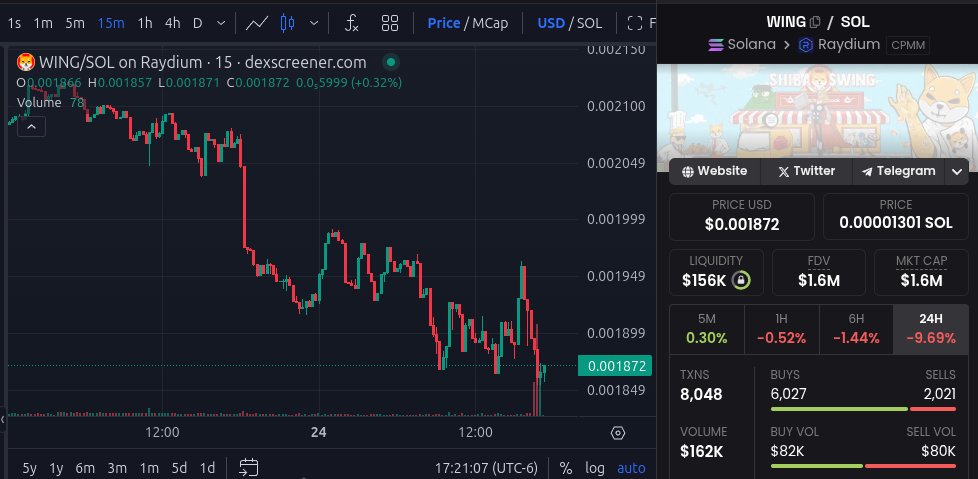Image resolution: width=978 pixels, height=479 pixels.
Task: Expand the more links chevron
Action: 957,172
